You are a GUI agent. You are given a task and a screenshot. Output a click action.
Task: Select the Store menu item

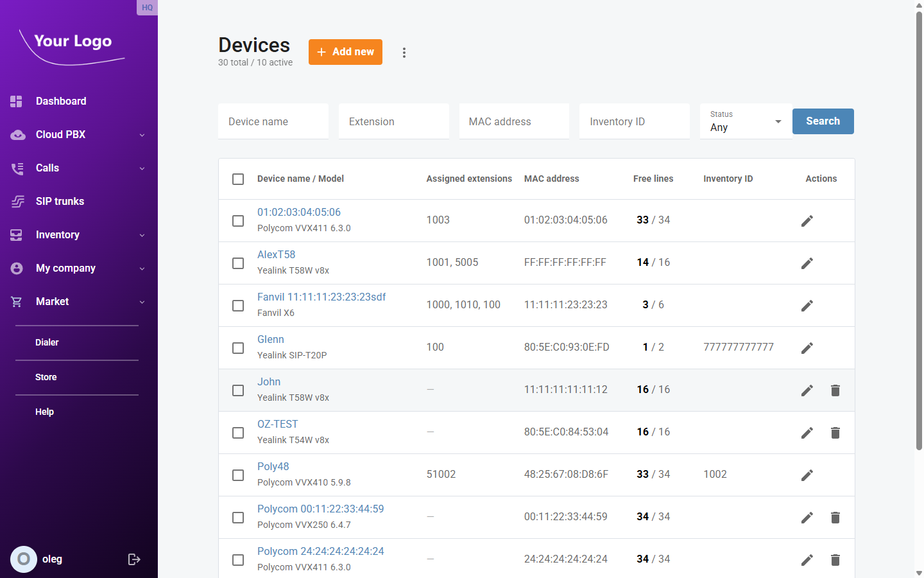click(x=46, y=377)
